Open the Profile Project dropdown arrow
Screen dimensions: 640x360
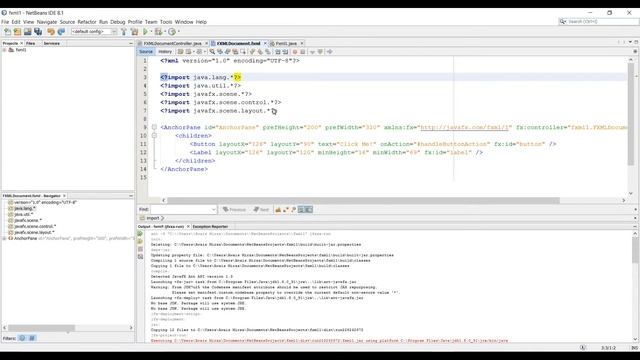[x=178, y=31]
